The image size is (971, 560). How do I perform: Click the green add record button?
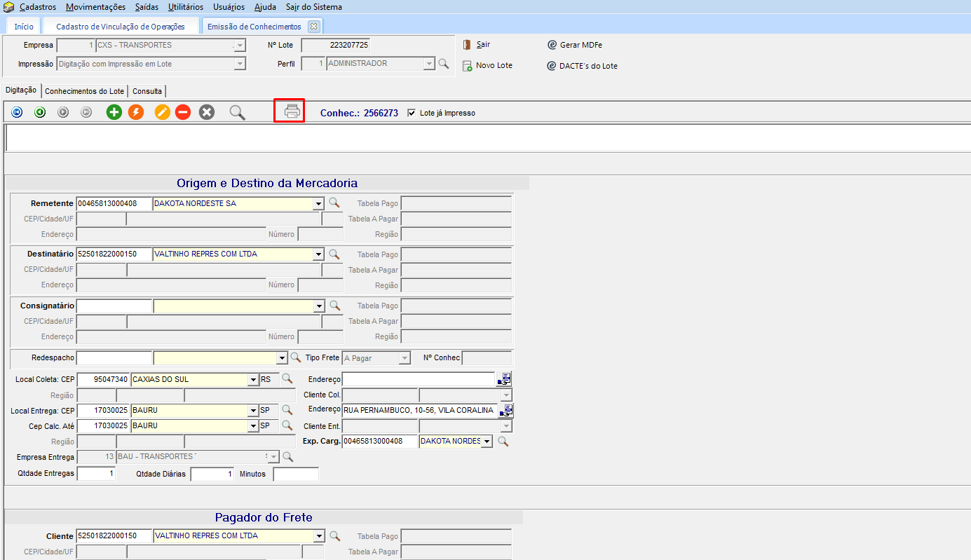tap(114, 112)
